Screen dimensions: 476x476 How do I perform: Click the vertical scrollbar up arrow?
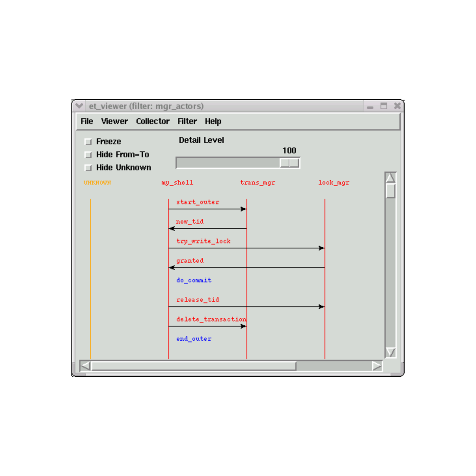tap(390, 178)
